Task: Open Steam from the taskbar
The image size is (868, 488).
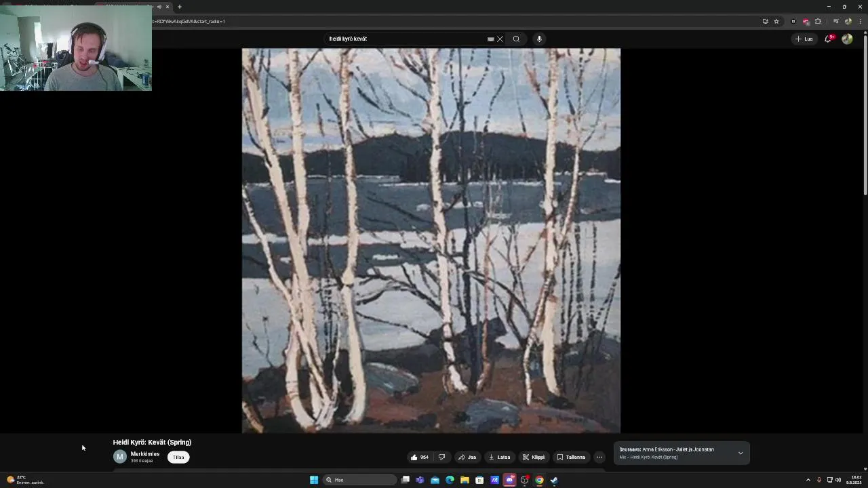Action: (554, 480)
